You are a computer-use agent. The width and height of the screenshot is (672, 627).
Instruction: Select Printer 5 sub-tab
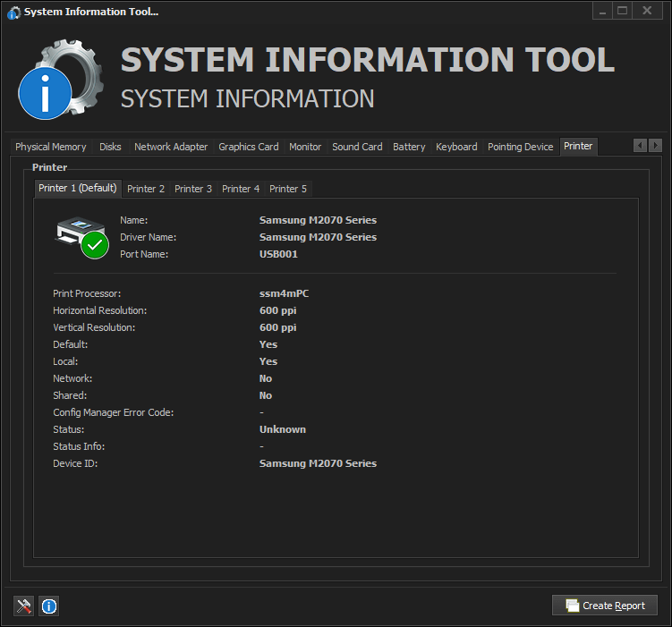[288, 189]
